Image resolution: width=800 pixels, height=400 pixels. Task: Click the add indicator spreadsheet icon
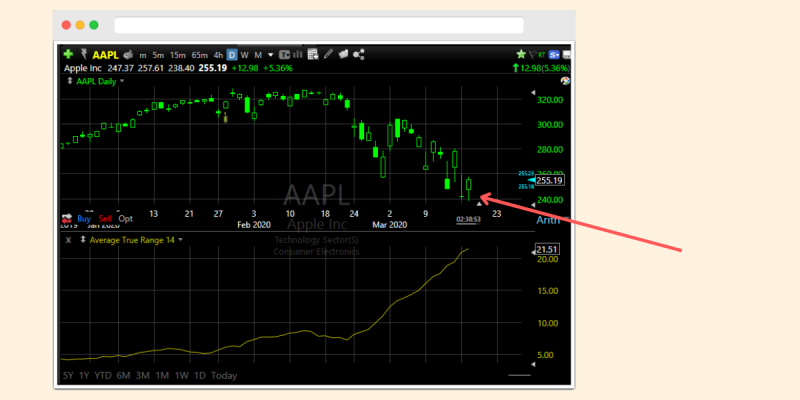(x=313, y=54)
